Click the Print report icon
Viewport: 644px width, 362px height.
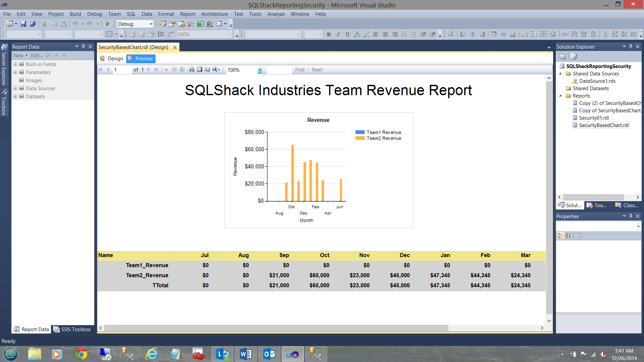(x=192, y=70)
